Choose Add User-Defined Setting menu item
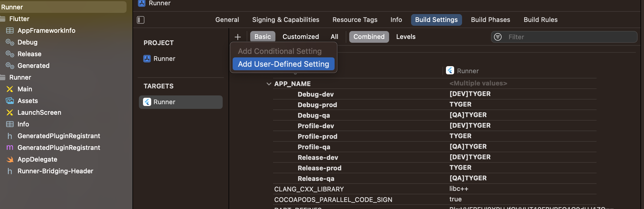Screen dimensions: 644x209 tap(283, 64)
